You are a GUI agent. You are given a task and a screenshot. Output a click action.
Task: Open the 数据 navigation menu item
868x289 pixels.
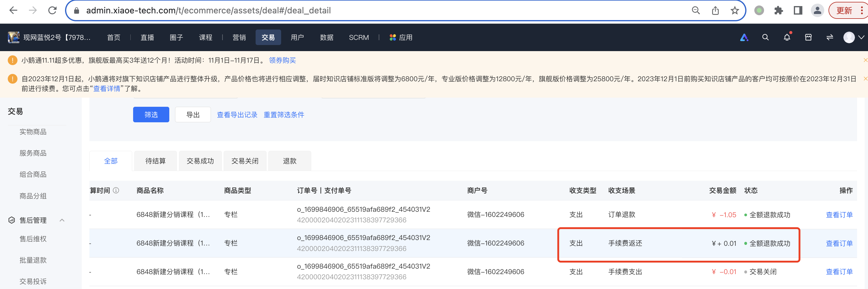click(x=326, y=37)
